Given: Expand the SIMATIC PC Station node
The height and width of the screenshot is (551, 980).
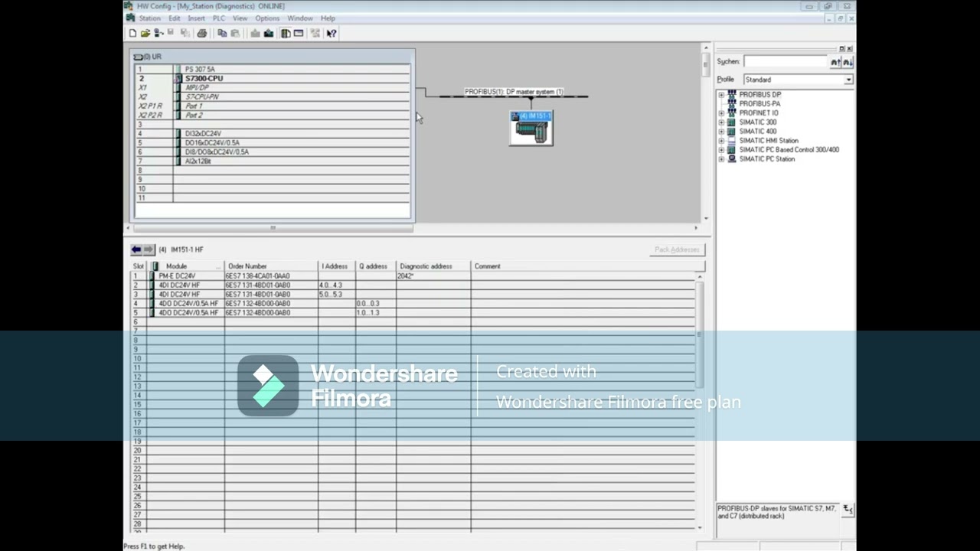Looking at the screenshot, I should click(x=721, y=159).
